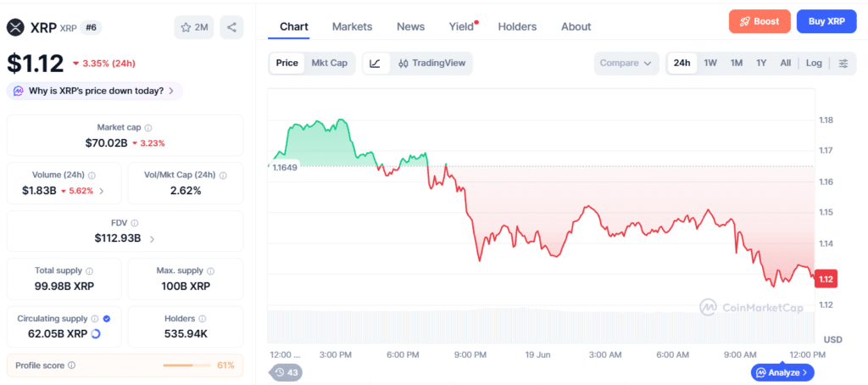
Task: Click the 62.05B XRP circulating supply value
Action: (x=58, y=333)
